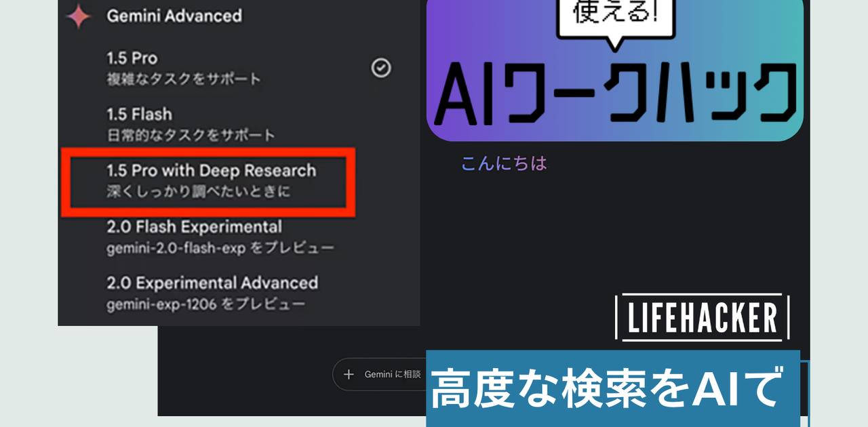868x427 pixels.
Task: Click the checkmark icon beside 1.5 Pro
Action: [x=381, y=68]
